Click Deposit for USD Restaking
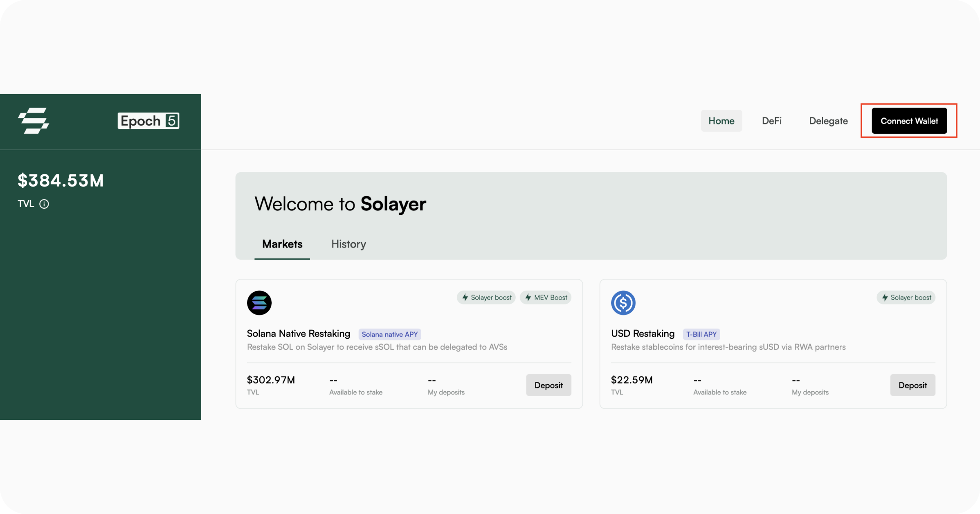 click(x=913, y=385)
